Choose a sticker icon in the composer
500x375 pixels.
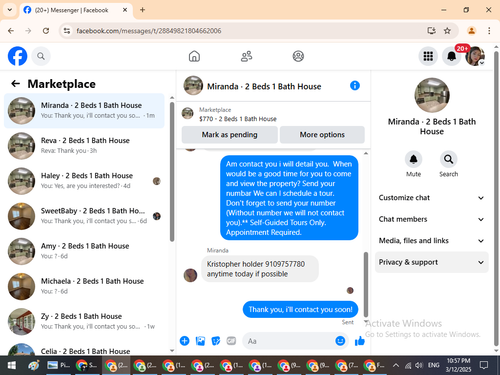pyautogui.click(x=216, y=341)
